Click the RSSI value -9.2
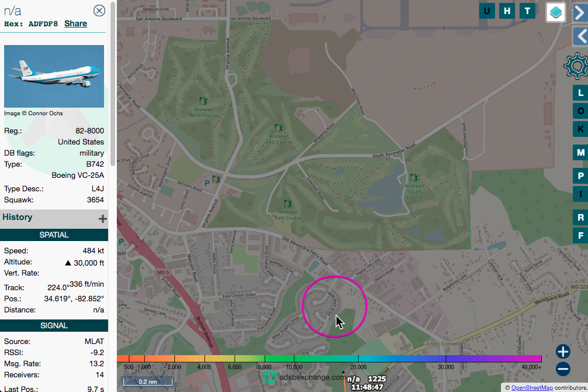Screen dimensions: 588x392 [x=97, y=353]
